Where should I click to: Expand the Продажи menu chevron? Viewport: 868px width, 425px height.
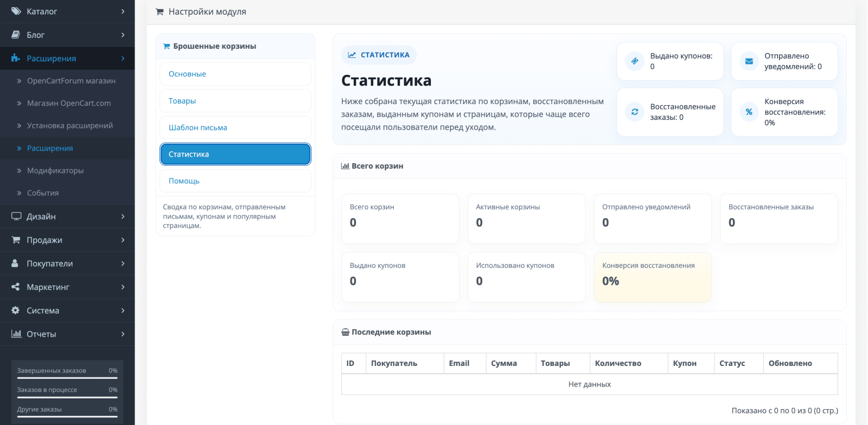(123, 240)
